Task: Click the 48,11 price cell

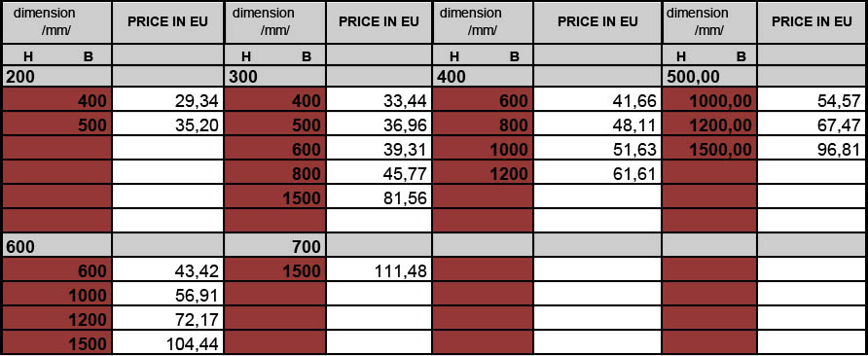Action: click(597, 125)
